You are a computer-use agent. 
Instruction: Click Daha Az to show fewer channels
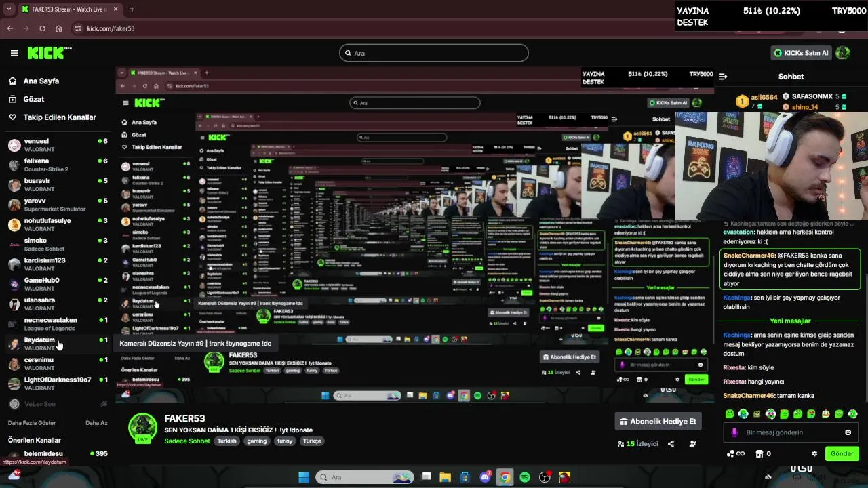(96, 423)
